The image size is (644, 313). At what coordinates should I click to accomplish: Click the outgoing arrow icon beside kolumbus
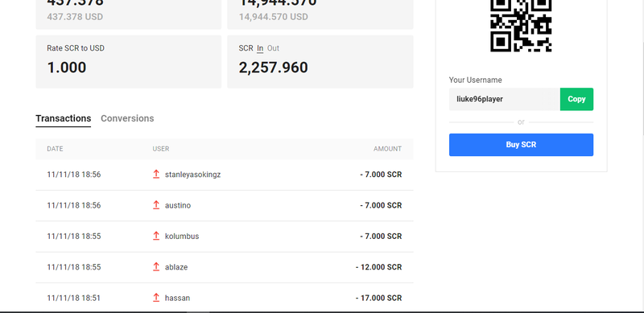click(156, 236)
